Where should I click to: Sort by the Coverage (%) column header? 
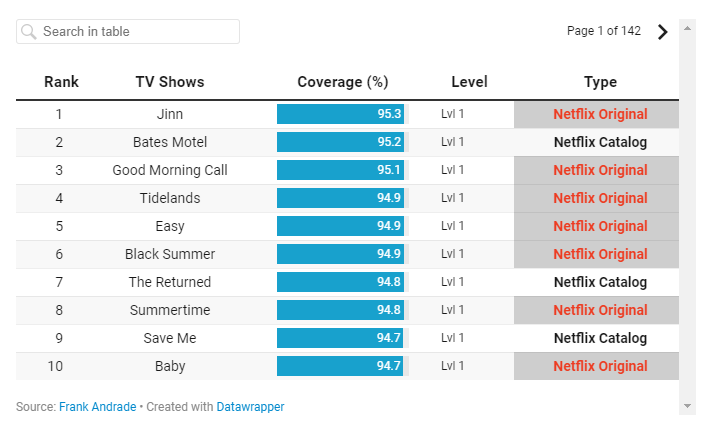[x=343, y=82]
